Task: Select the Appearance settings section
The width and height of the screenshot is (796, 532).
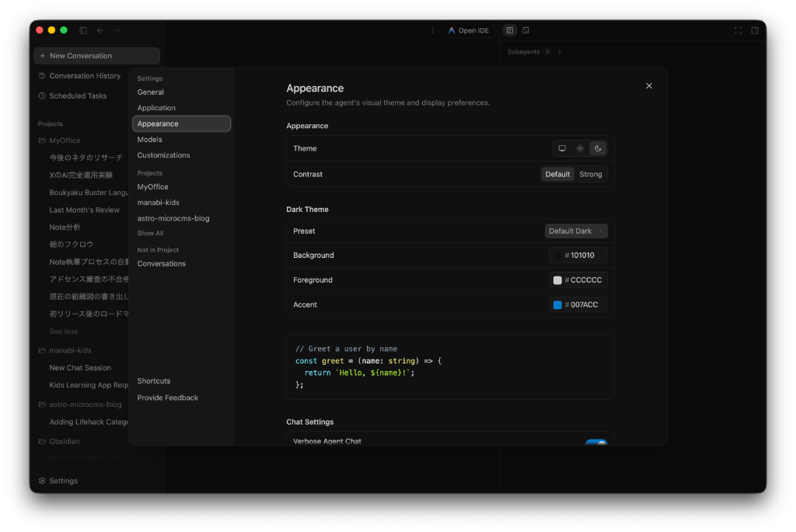Action: click(181, 123)
